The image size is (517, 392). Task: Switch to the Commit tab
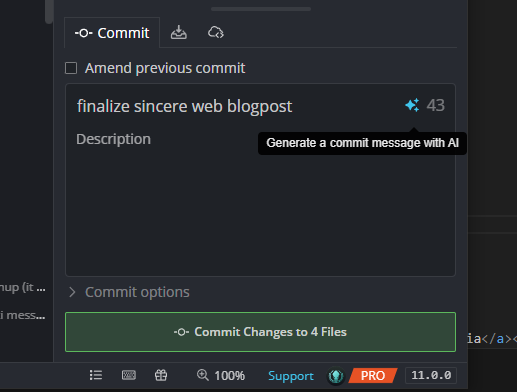112,33
